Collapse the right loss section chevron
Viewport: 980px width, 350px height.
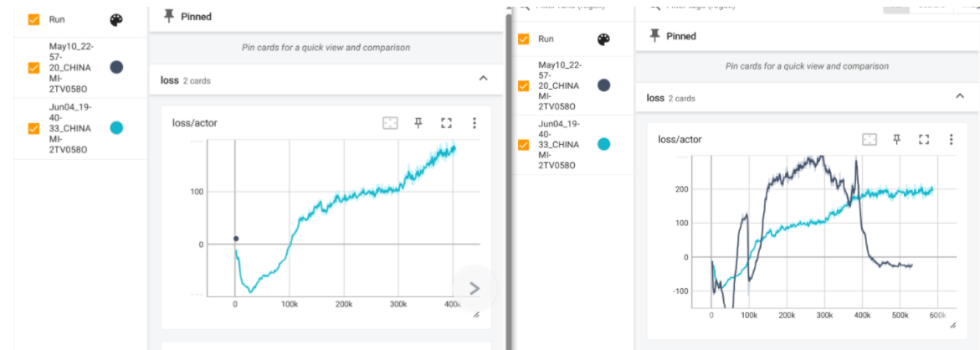[960, 96]
